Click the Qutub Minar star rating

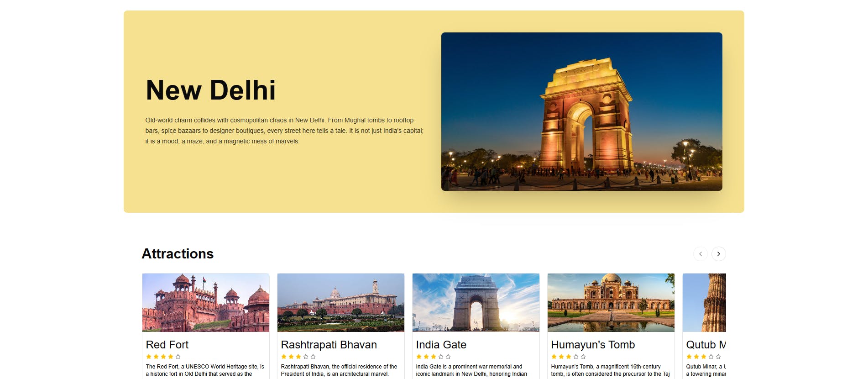pyautogui.click(x=704, y=357)
